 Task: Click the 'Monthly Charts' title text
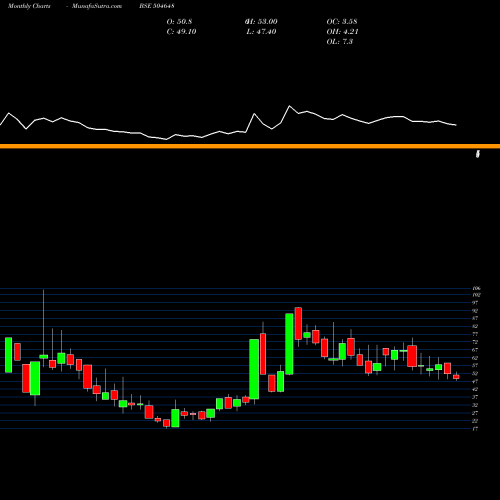point(29,6)
